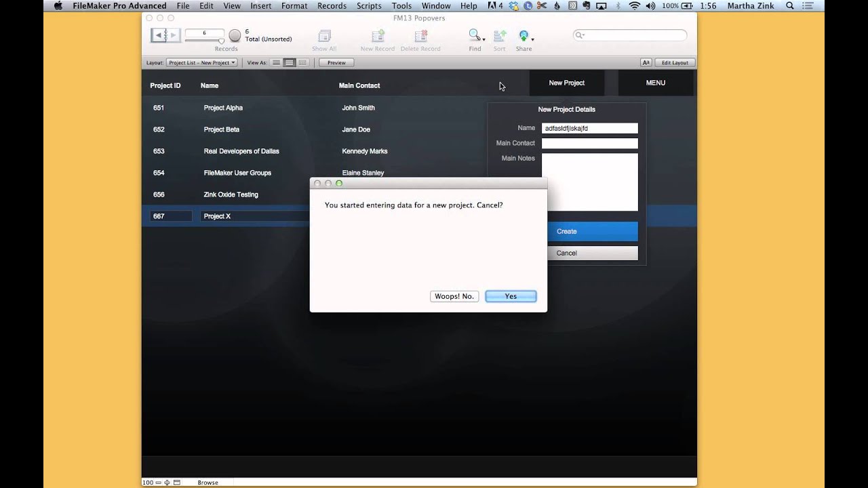The image size is (868, 488).
Task: Select Real Developers of Dallas name
Action: [241, 151]
